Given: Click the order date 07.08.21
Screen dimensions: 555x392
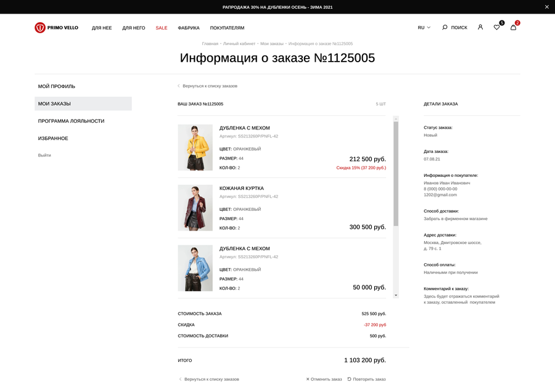Looking at the screenshot, I should click(432, 159).
